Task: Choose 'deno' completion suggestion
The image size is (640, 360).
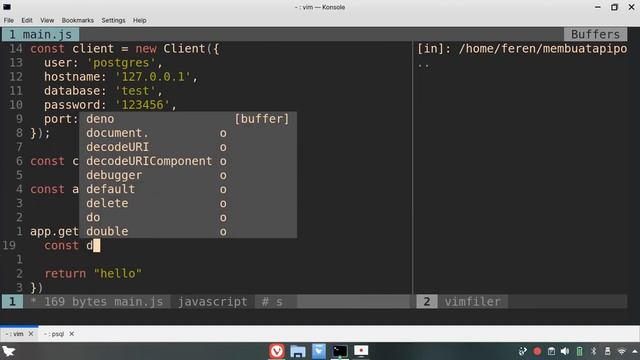Action: [x=188, y=119]
